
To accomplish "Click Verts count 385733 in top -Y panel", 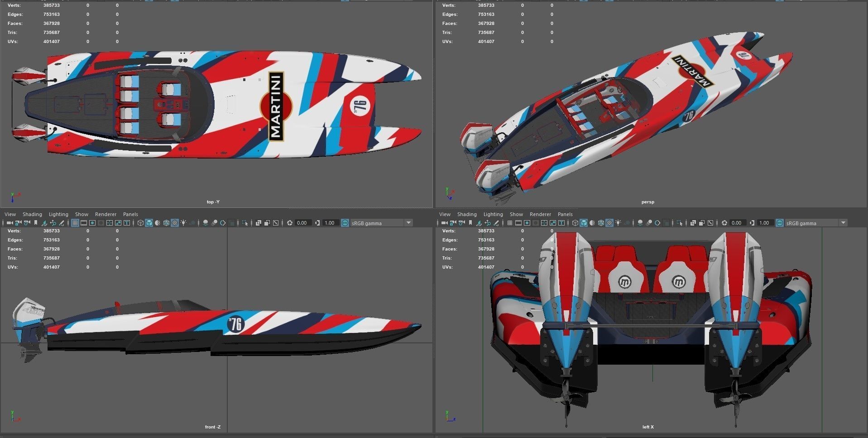I will [x=52, y=5].
